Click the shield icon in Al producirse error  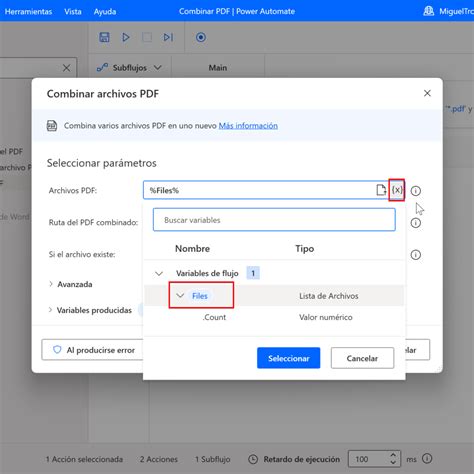pyautogui.click(x=57, y=349)
